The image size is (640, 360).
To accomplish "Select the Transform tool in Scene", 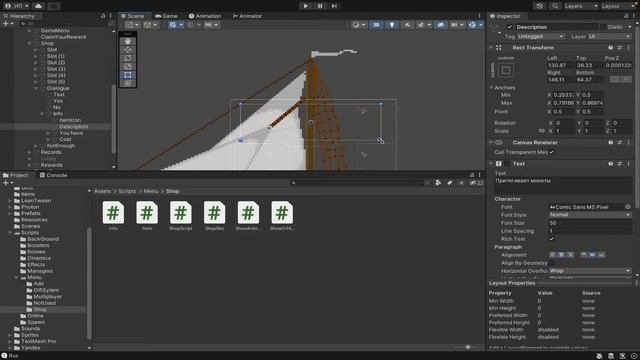I will click(128, 83).
